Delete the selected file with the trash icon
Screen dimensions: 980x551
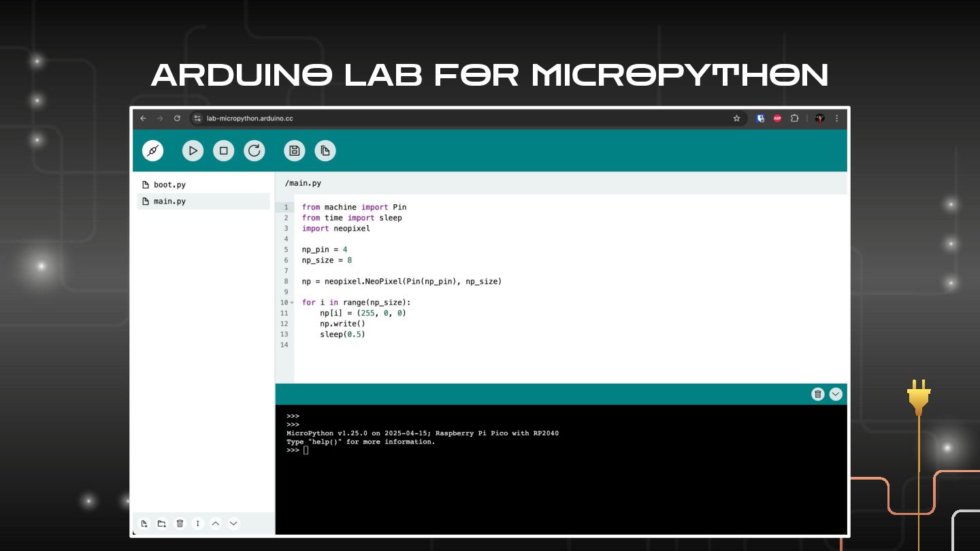pos(180,524)
